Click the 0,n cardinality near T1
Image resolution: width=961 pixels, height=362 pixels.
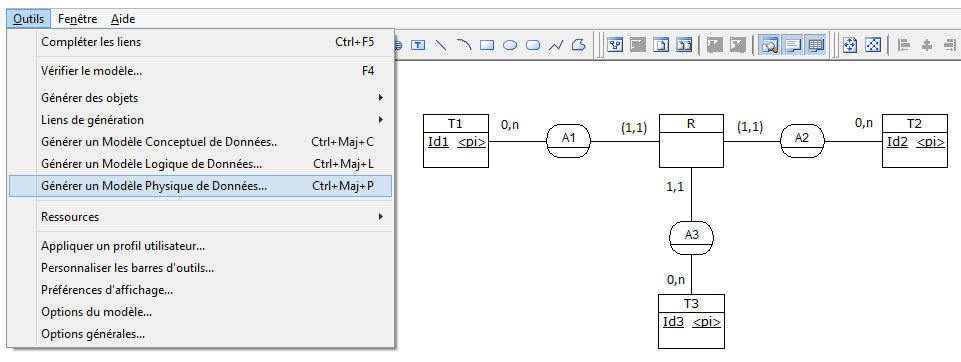point(510,125)
